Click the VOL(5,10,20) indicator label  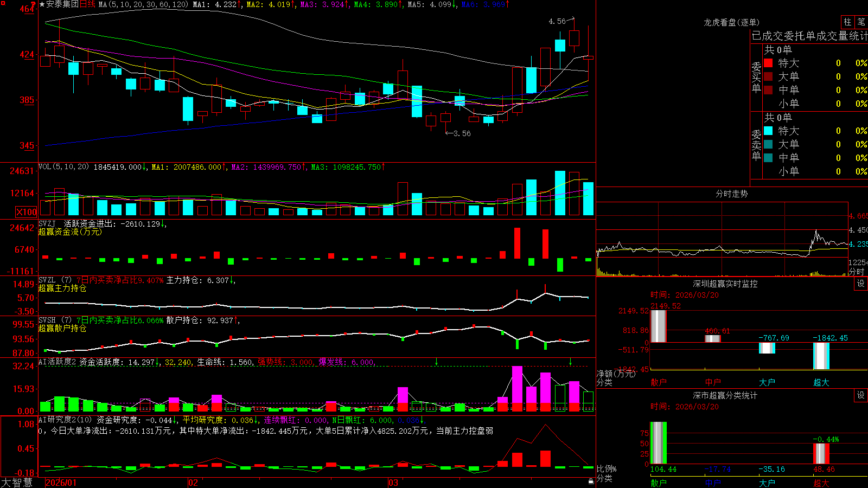(63, 166)
